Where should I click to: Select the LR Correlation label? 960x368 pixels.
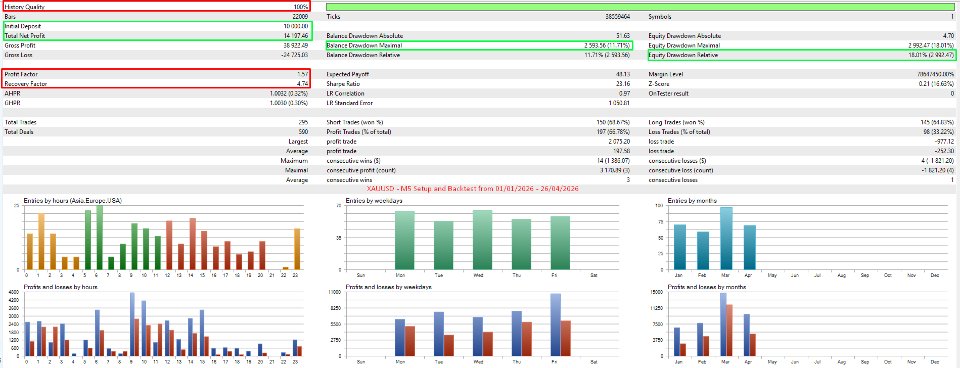[x=346, y=94]
